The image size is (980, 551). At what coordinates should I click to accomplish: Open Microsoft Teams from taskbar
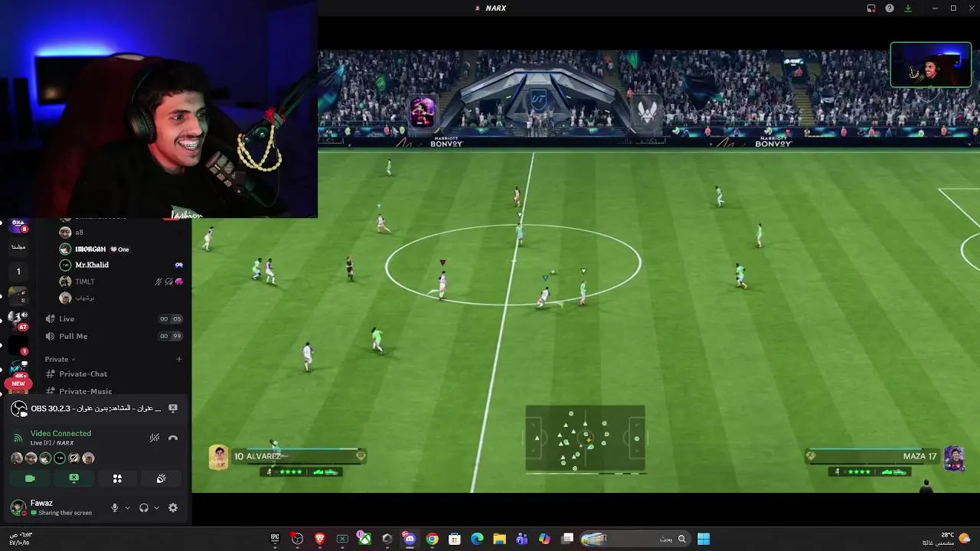pyautogui.click(x=522, y=539)
